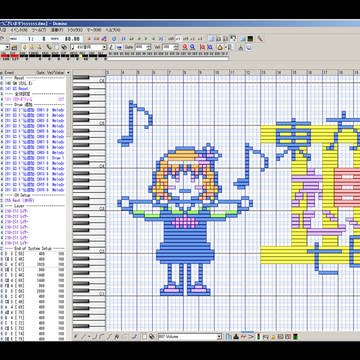This screenshot has height=360, width=360.
Task: Click the round icon just left of the 007 Volume box
Action: coord(152,337)
